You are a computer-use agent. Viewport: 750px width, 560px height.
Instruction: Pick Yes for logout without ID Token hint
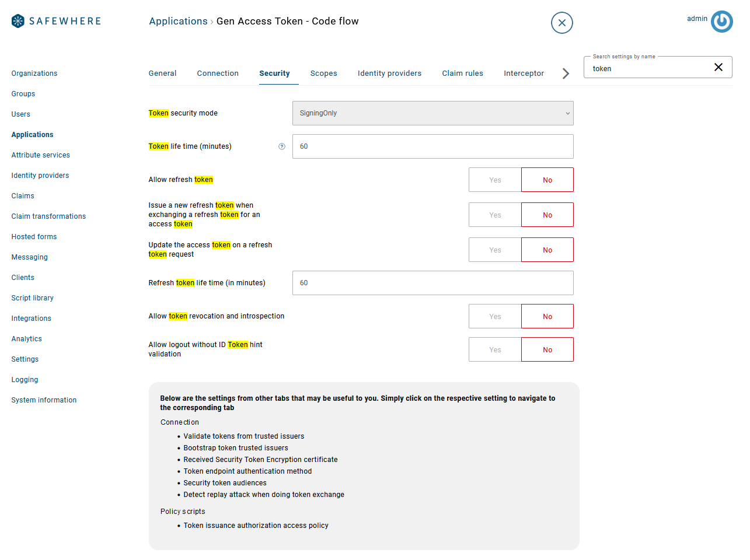click(x=495, y=349)
